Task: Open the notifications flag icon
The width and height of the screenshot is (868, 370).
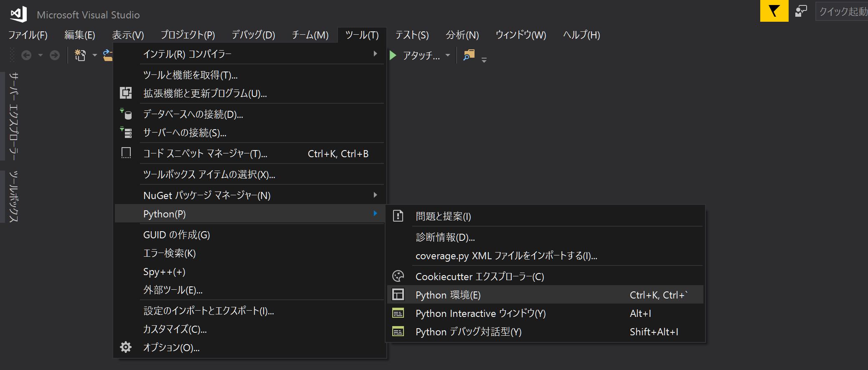Action: click(774, 11)
